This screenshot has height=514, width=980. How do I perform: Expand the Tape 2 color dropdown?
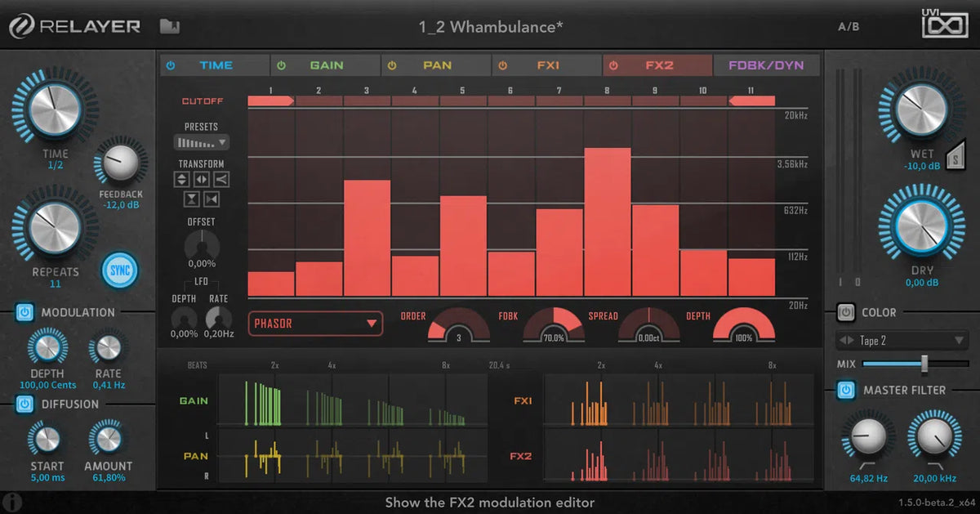(902, 340)
